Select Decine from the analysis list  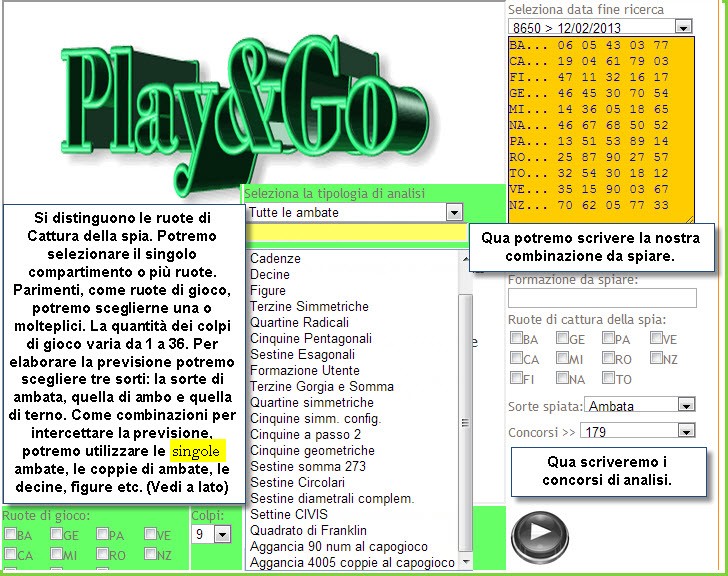click(270, 274)
